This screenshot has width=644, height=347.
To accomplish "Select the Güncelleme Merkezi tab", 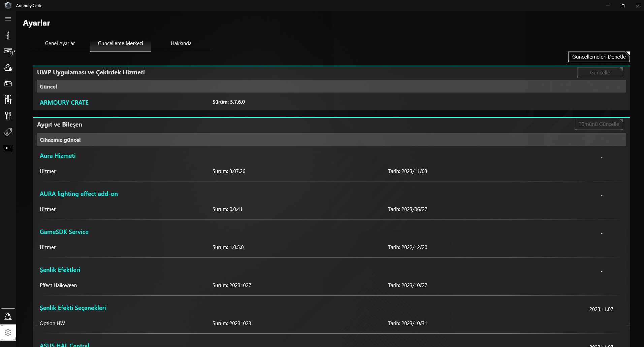I will pos(121,43).
